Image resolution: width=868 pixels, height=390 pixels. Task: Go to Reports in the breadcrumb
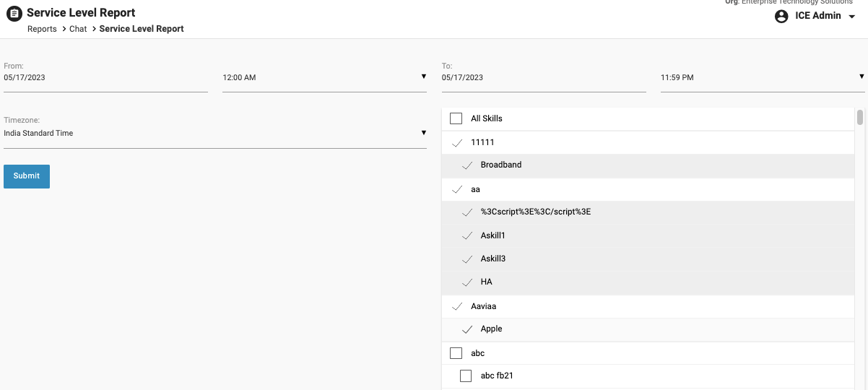coord(42,29)
